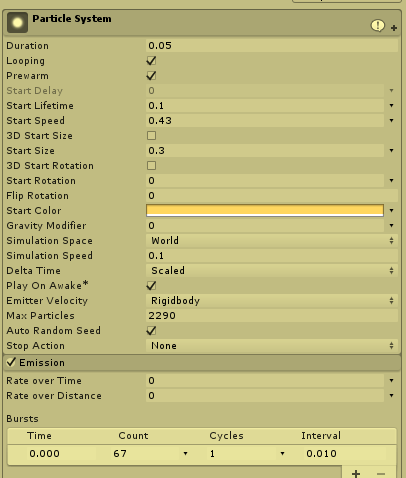Toggle Play On Awake checkbox

(151, 286)
